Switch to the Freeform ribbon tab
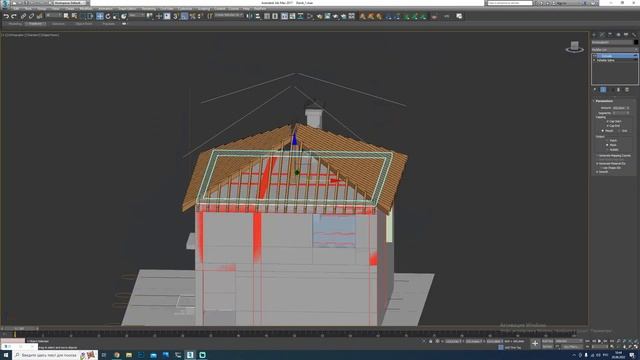 (36, 24)
